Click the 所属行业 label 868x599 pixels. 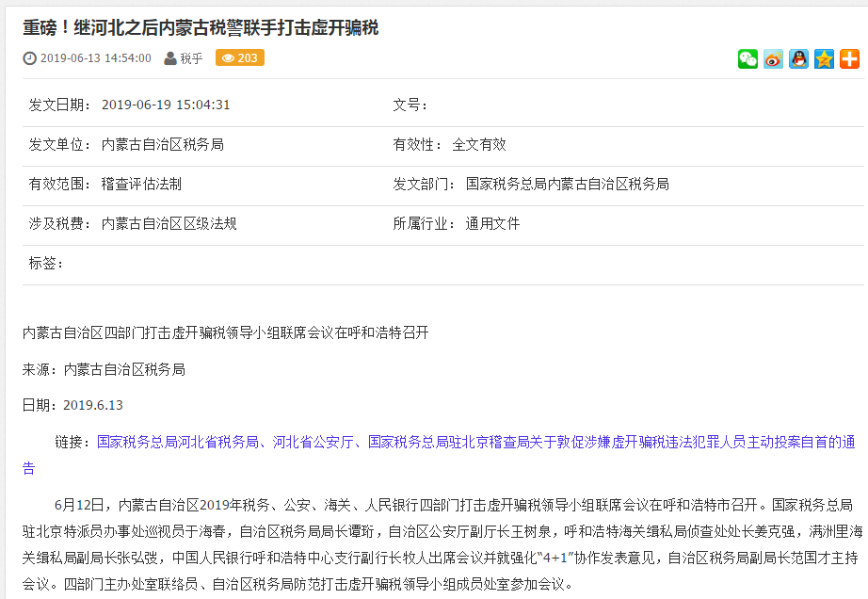pyautogui.click(x=424, y=223)
